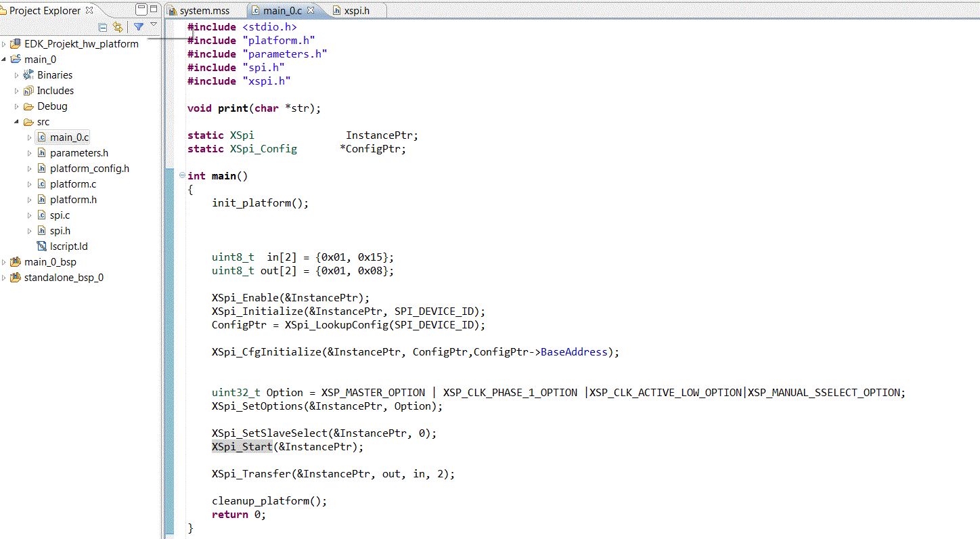Click the platform.h header file icon
The width and height of the screenshot is (980, 539).
click(x=41, y=200)
